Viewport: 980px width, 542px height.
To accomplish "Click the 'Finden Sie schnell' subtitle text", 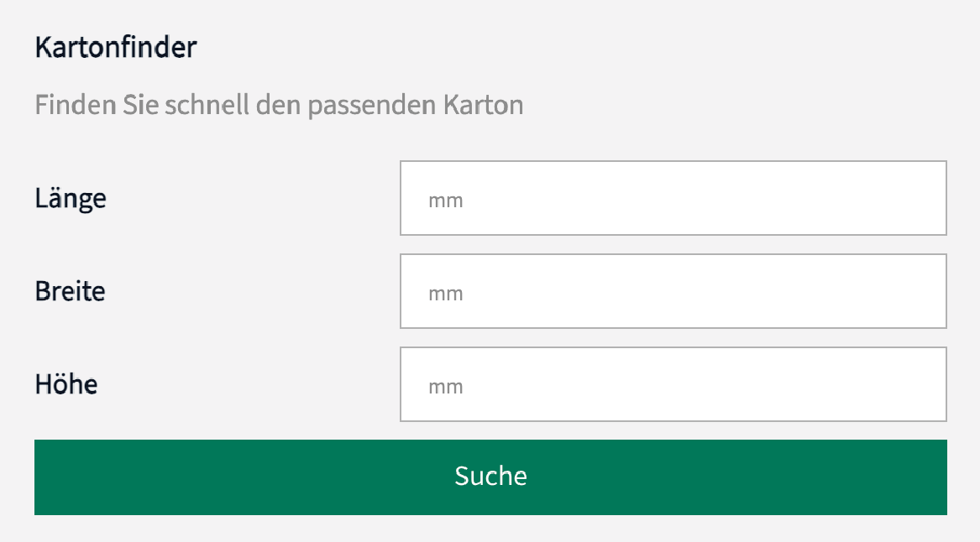I will coord(279,106).
